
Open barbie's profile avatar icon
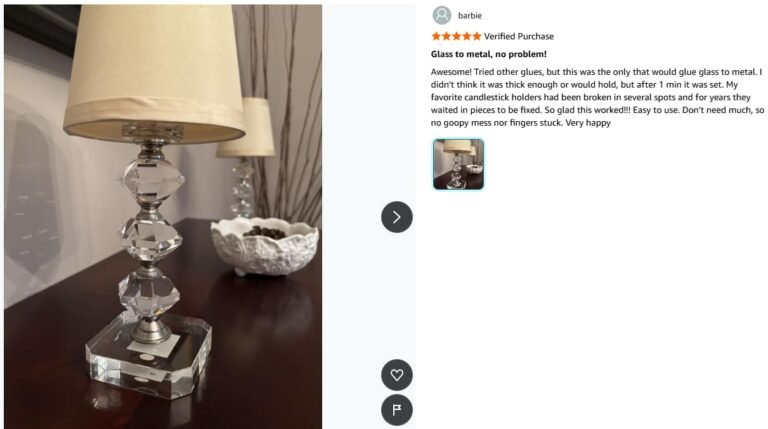[x=442, y=15]
